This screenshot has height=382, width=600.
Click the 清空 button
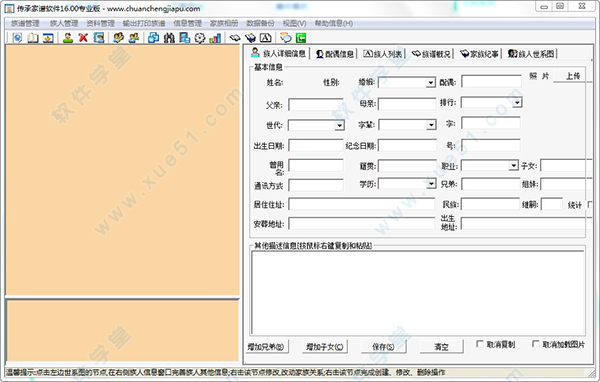(442, 347)
